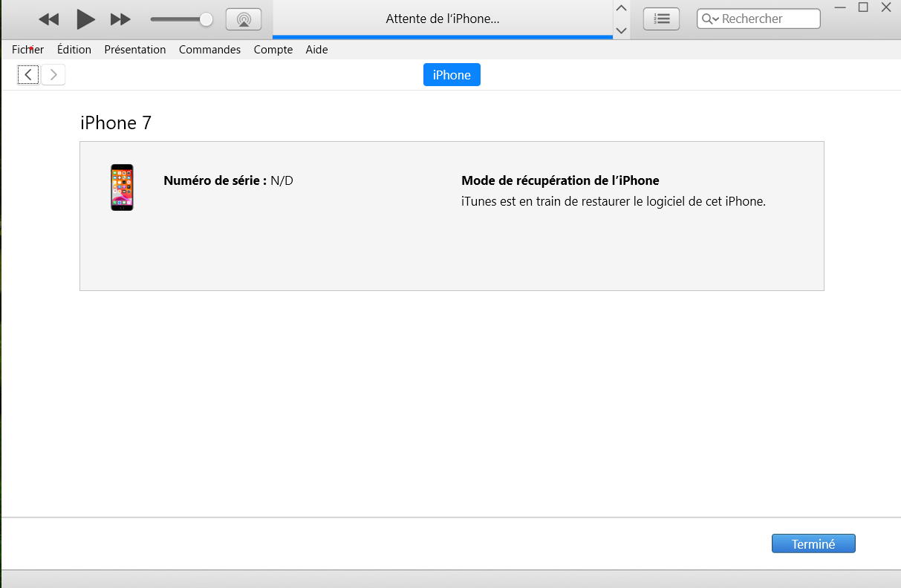Go back with the left chevron
The width and height of the screenshot is (901, 588).
28,75
